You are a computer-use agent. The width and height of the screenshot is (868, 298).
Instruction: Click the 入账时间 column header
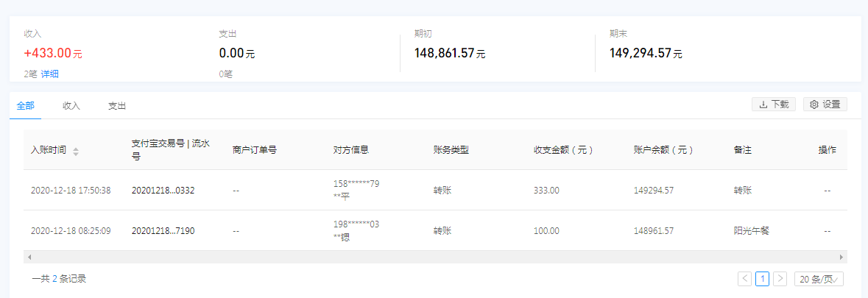[x=49, y=150]
